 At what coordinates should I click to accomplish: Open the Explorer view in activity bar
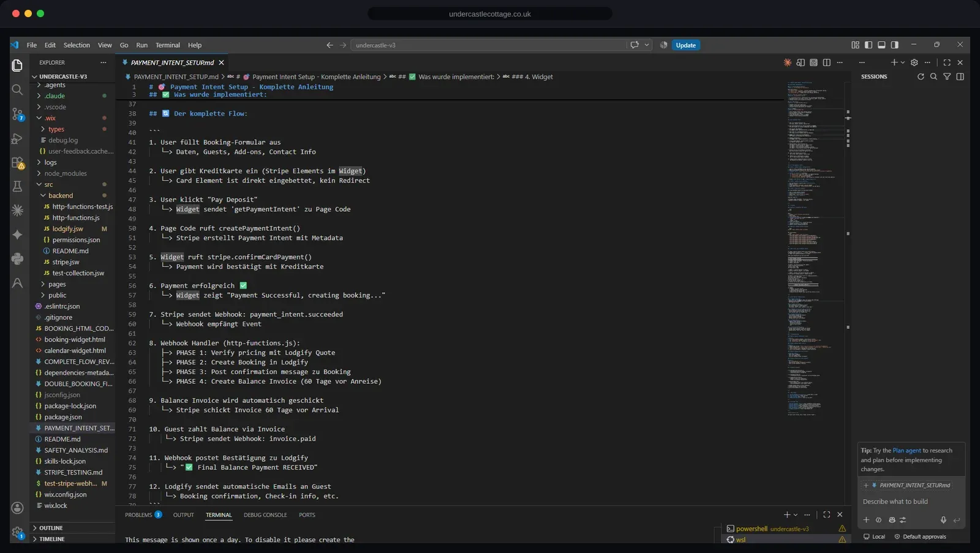[x=17, y=66]
